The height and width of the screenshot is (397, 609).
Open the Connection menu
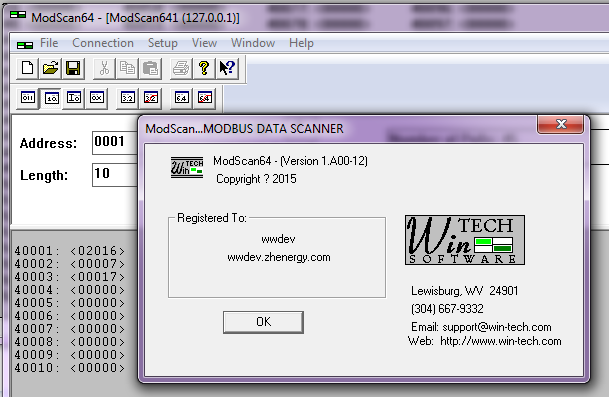[103, 43]
